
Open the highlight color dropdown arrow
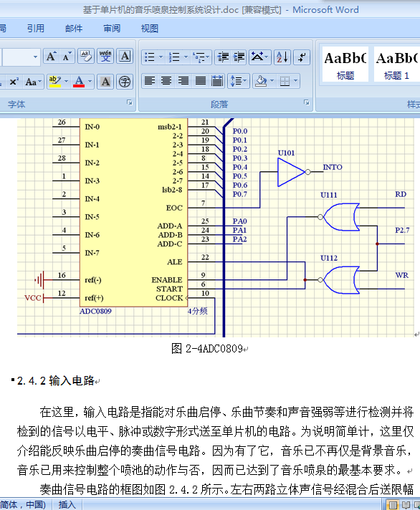67,82
